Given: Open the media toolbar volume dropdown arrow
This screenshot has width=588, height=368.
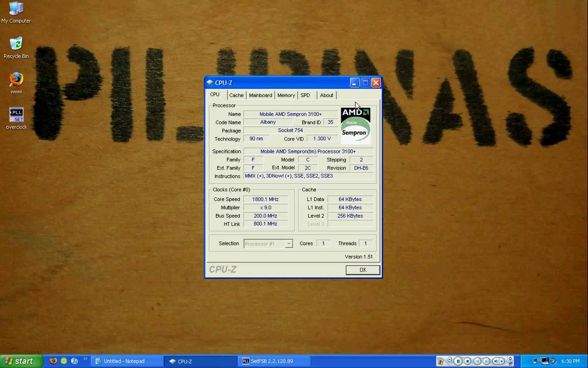Looking at the screenshot, I should coord(502,361).
